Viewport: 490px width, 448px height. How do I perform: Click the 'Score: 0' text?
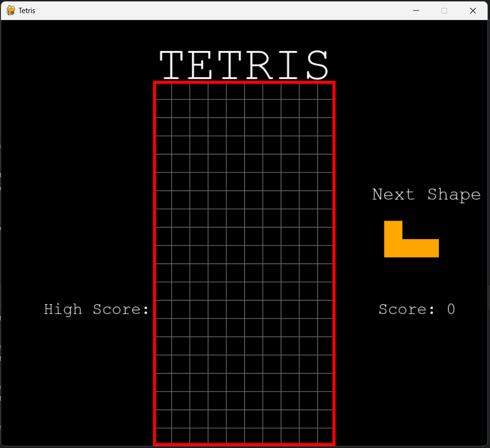click(417, 309)
